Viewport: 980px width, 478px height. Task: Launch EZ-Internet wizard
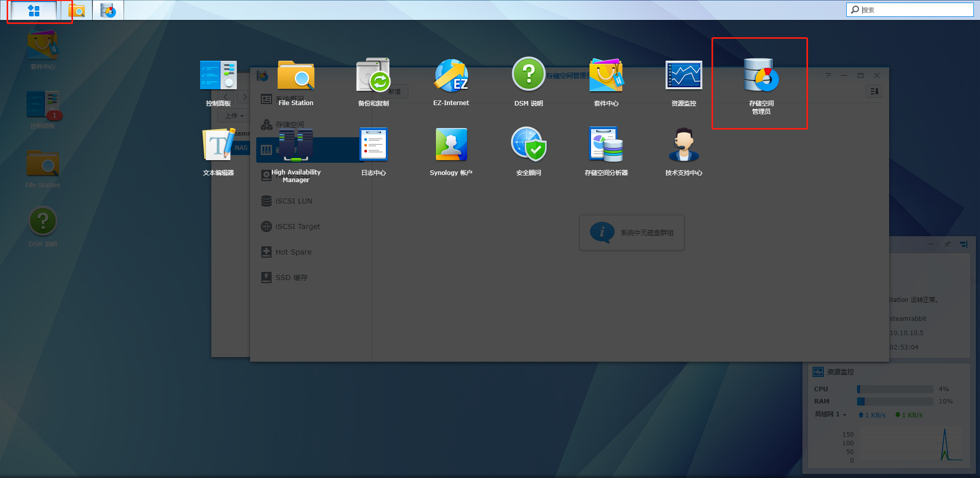tap(451, 82)
